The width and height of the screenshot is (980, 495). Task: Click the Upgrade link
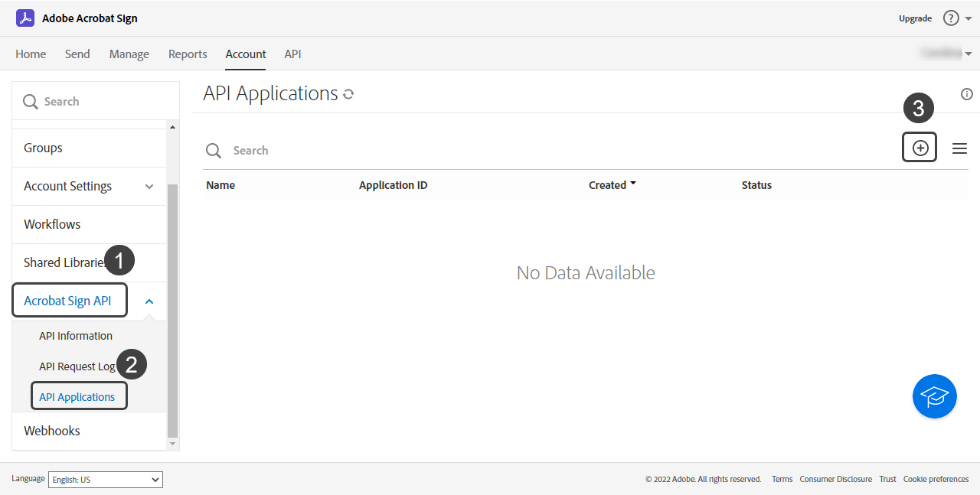click(x=915, y=18)
